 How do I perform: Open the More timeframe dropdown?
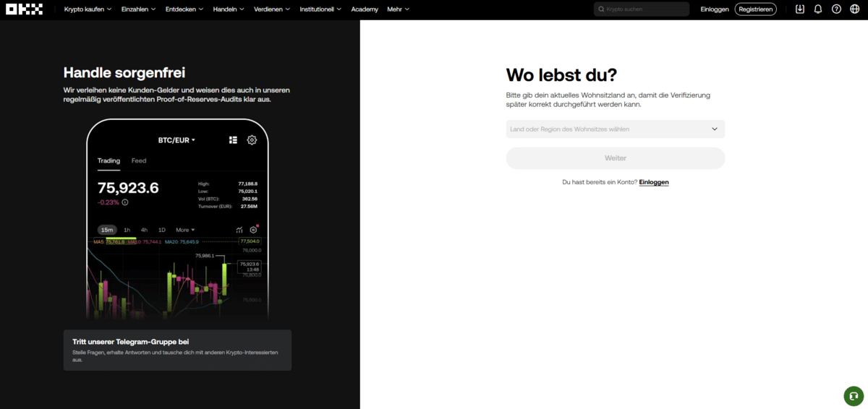point(185,230)
